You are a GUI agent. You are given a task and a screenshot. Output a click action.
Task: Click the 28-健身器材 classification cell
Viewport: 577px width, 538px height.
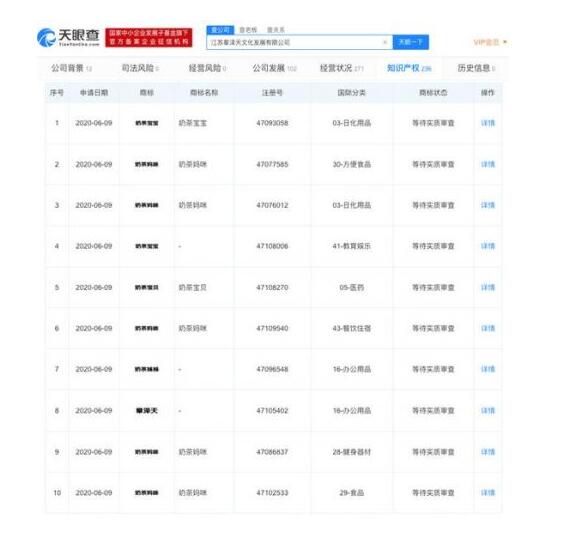point(351,452)
